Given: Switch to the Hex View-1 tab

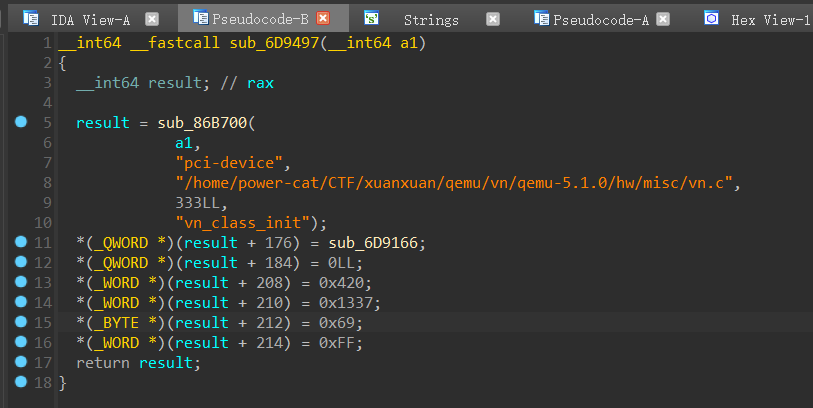Looking at the screenshot, I should tap(770, 20).
